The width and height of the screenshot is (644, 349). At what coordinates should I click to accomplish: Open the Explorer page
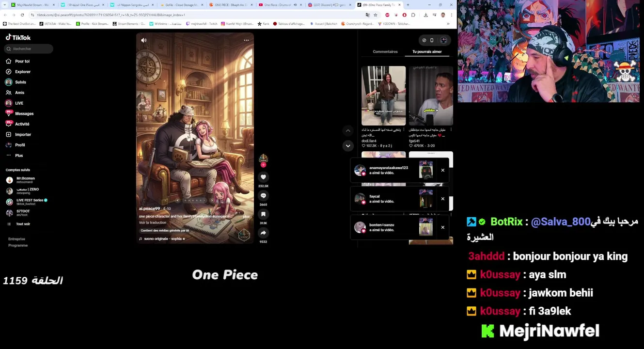(18, 72)
